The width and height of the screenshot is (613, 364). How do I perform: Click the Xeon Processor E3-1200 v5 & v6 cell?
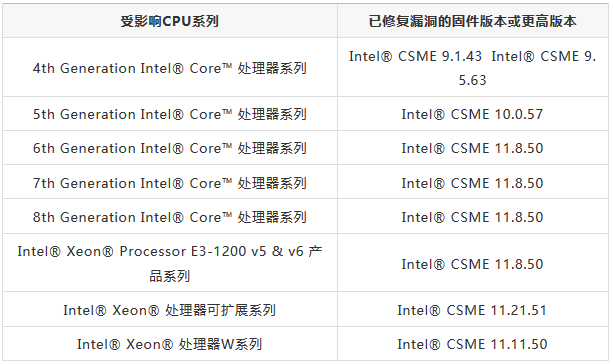point(170,263)
